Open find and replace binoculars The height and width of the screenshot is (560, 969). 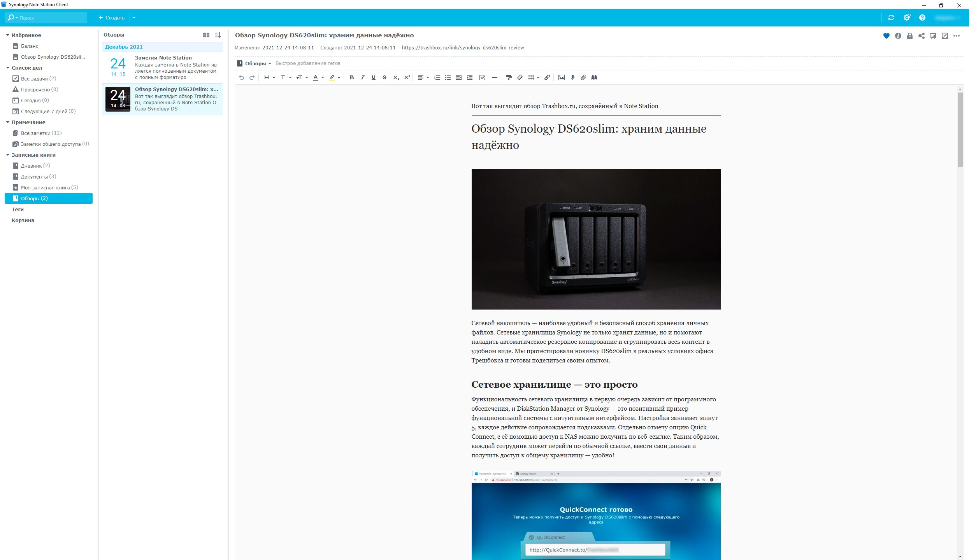pos(594,77)
